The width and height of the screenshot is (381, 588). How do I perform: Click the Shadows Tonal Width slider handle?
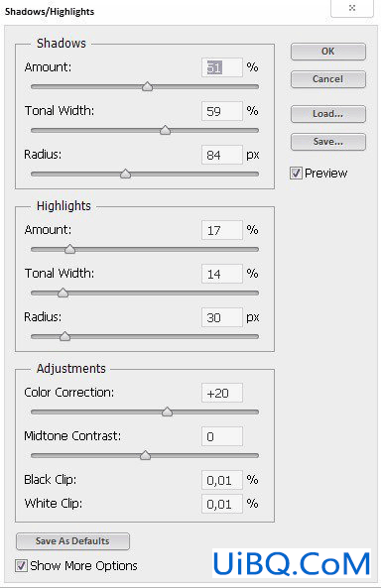[165, 130]
